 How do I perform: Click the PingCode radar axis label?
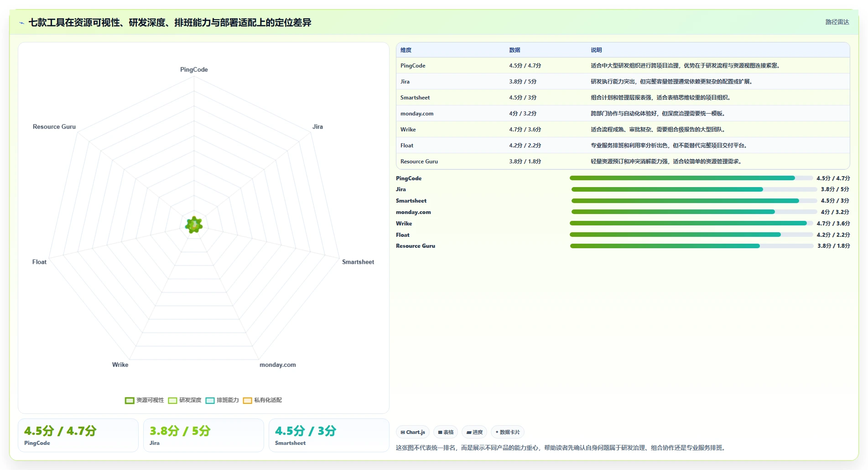click(194, 70)
